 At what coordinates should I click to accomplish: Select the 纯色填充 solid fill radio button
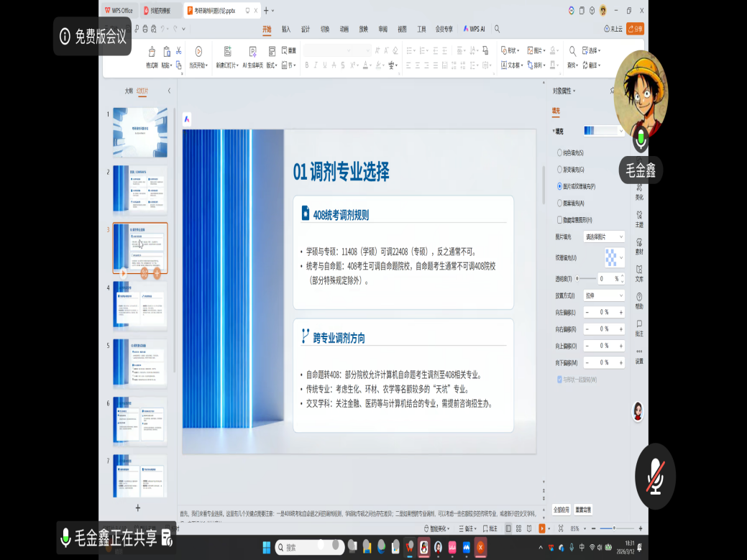click(x=560, y=153)
